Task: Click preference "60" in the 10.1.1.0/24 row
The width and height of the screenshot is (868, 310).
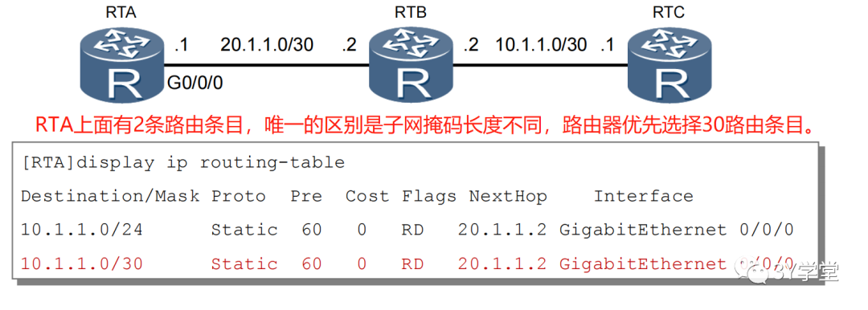Action: click(x=312, y=230)
